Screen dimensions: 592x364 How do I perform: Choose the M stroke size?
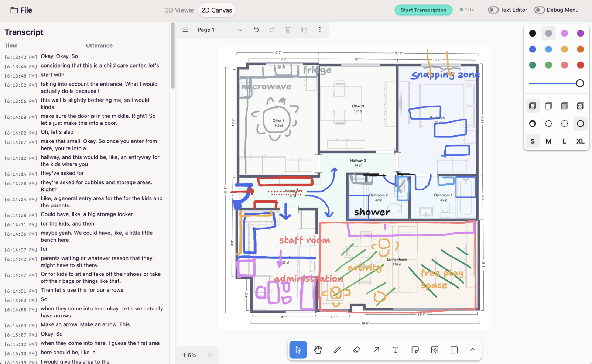548,141
